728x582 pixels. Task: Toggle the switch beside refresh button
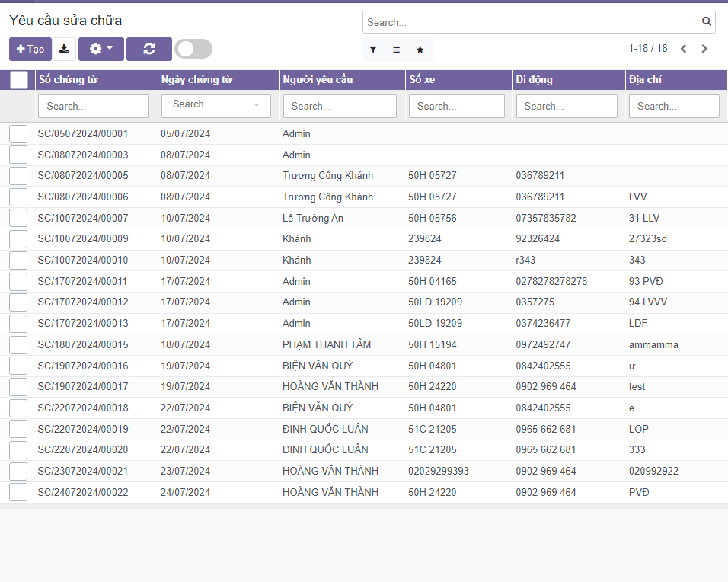(193, 49)
